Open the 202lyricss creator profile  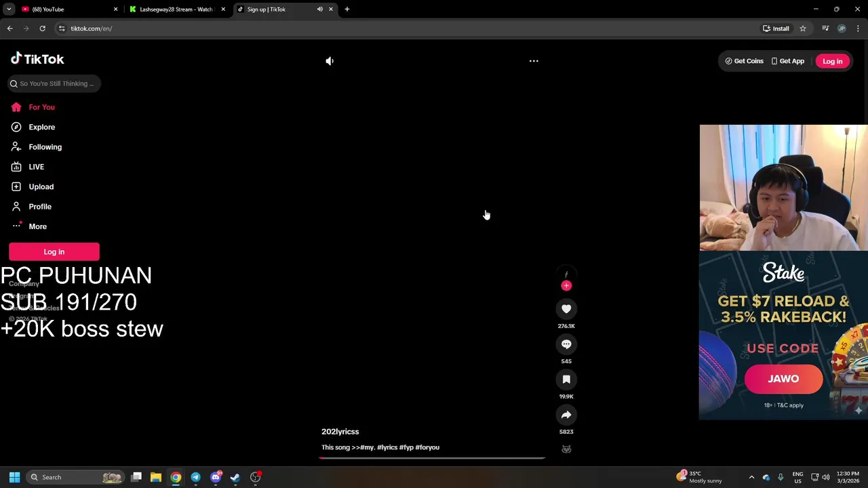click(x=340, y=432)
